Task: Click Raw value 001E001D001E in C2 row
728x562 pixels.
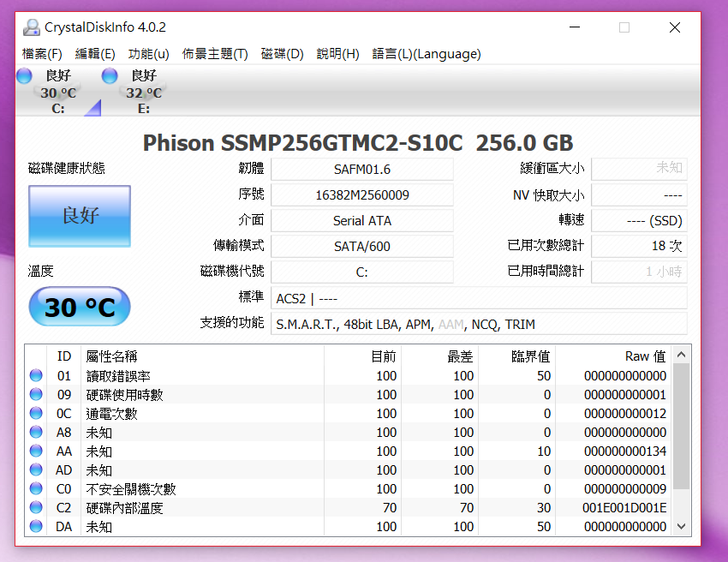Action: point(624,508)
